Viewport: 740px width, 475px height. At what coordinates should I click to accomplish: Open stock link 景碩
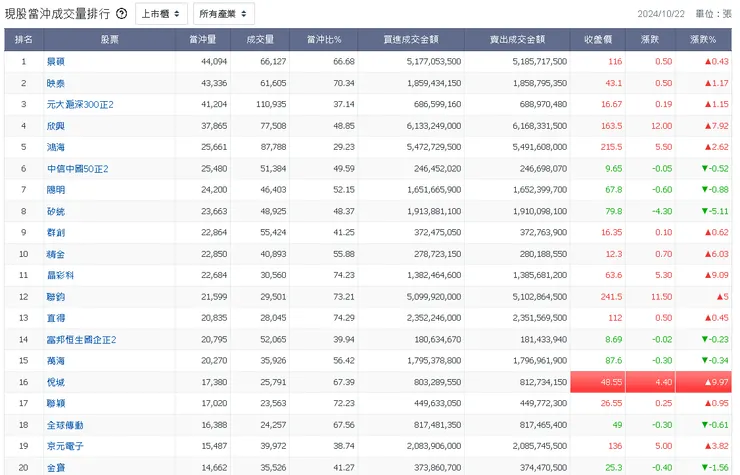[x=56, y=61]
